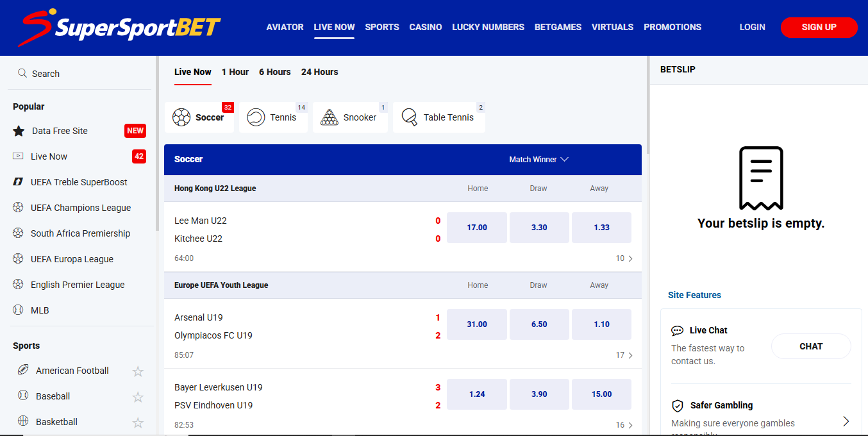Expand more markets for Lee Man U22 match
868x436 pixels.
pos(625,258)
